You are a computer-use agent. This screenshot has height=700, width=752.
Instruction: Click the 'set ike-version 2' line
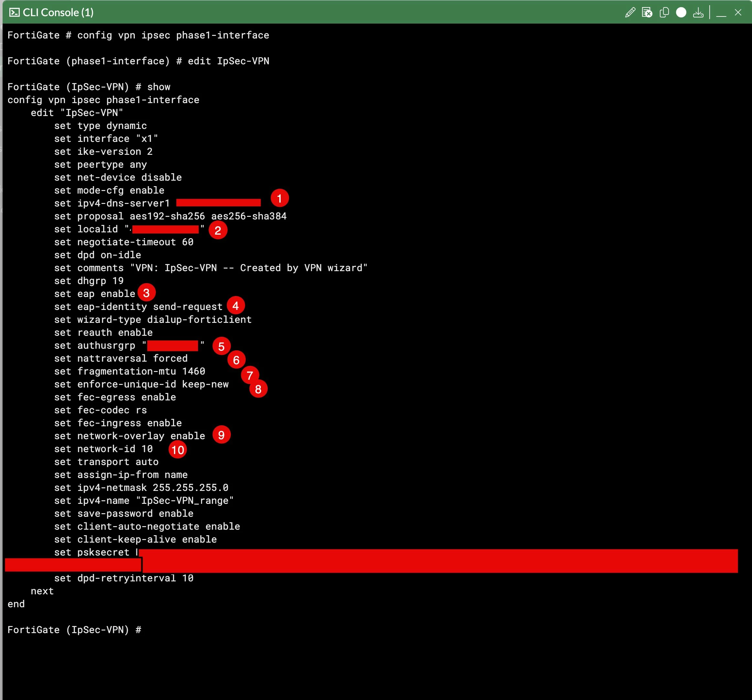point(103,151)
